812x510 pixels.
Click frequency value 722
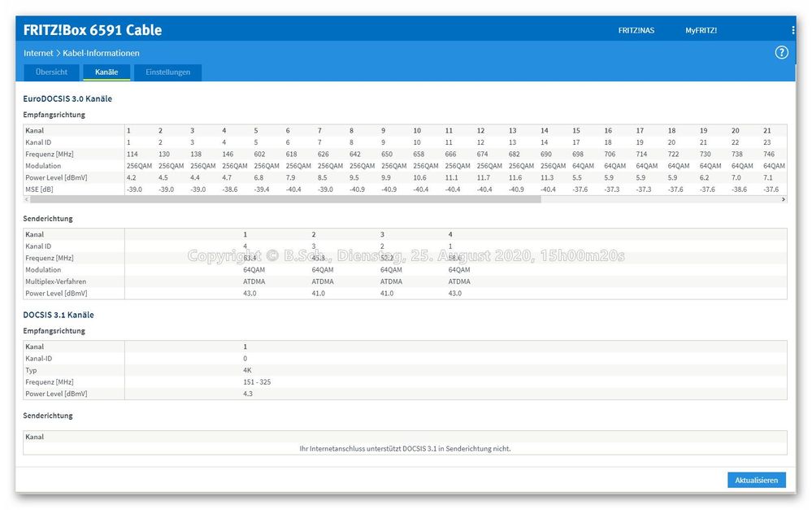(673, 154)
